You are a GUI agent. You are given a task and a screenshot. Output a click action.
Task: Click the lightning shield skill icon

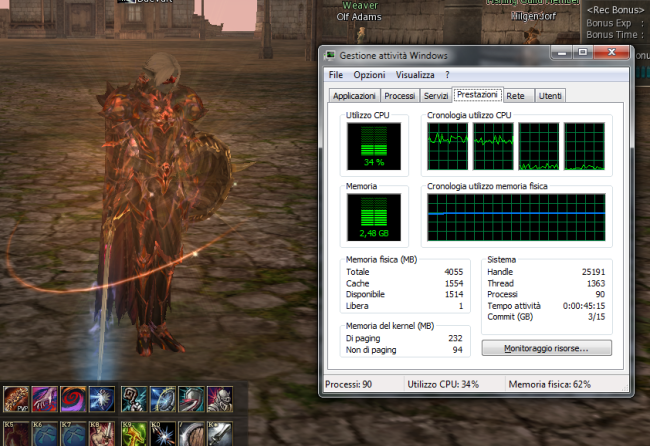point(162,400)
